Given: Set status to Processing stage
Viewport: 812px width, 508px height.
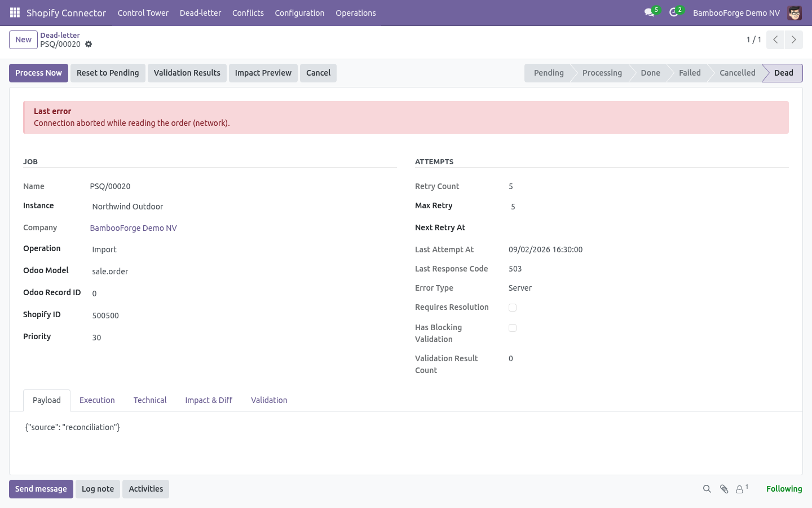Looking at the screenshot, I should 602,73.
